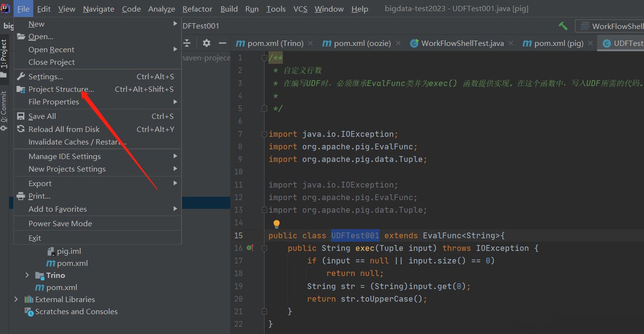Select pig.iml in the project tree
Screen dimensions: 644x334
pyautogui.click(x=69, y=251)
